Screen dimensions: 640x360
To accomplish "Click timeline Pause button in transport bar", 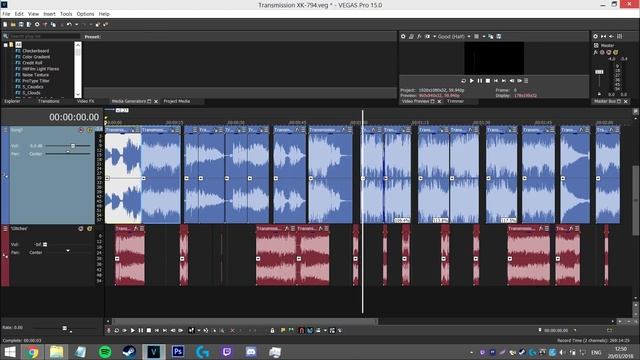I will pos(141,331).
